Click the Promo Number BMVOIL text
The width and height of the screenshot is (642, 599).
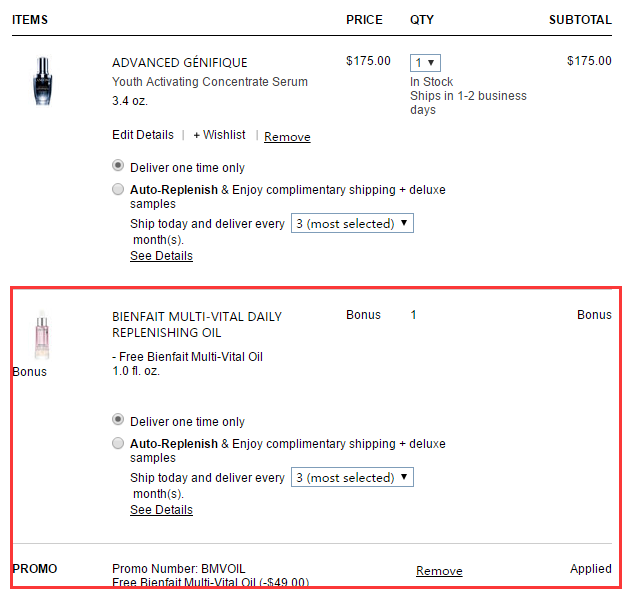pyautogui.click(x=179, y=569)
